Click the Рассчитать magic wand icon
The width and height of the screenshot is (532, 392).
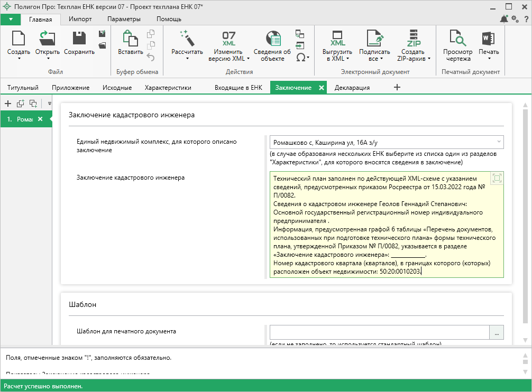click(187, 38)
